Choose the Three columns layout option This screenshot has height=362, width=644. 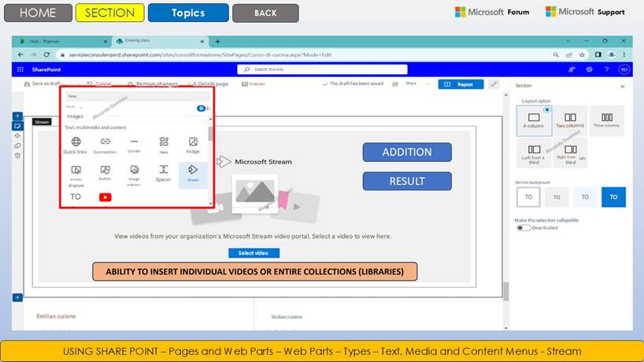[x=607, y=120]
